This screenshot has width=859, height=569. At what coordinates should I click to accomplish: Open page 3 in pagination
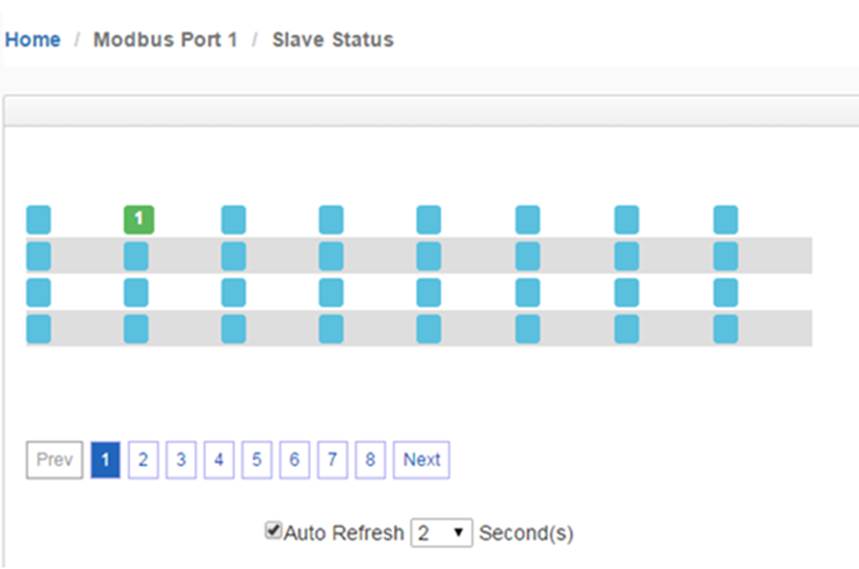pyautogui.click(x=181, y=459)
